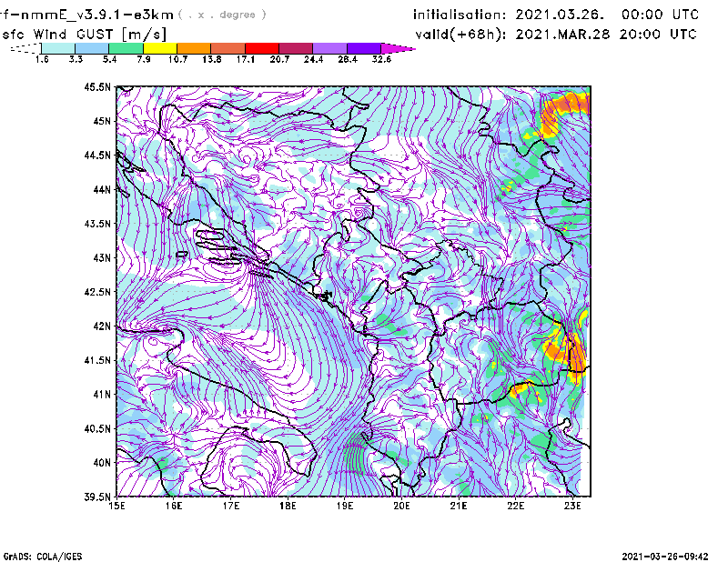Click the '2021-03-26-09:42' timestamp

coord(665,557)
